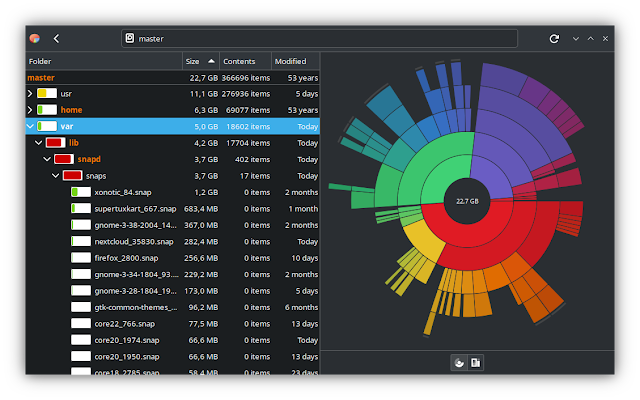Click the reload scan icon

coord(554,39)
